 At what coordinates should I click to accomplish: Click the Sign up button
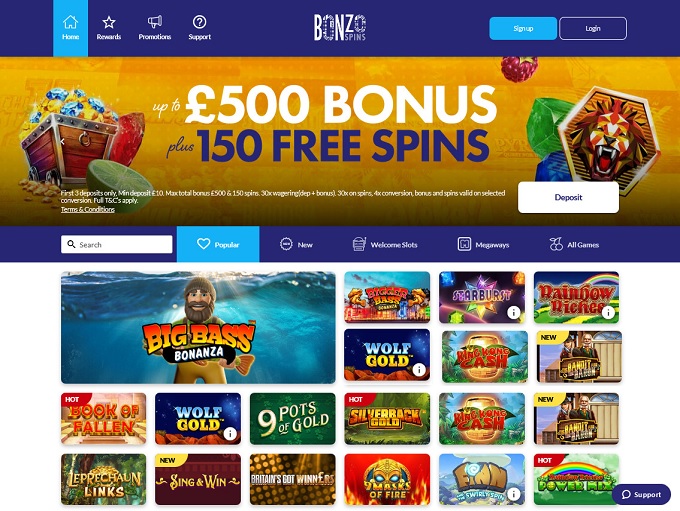click(523, 29)
